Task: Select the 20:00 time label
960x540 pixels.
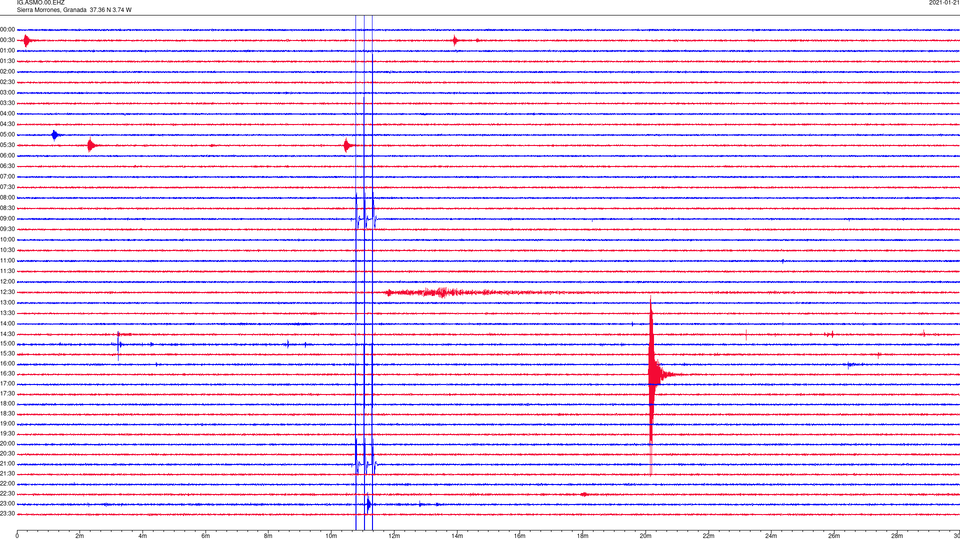Action: (x=7, y=443)
